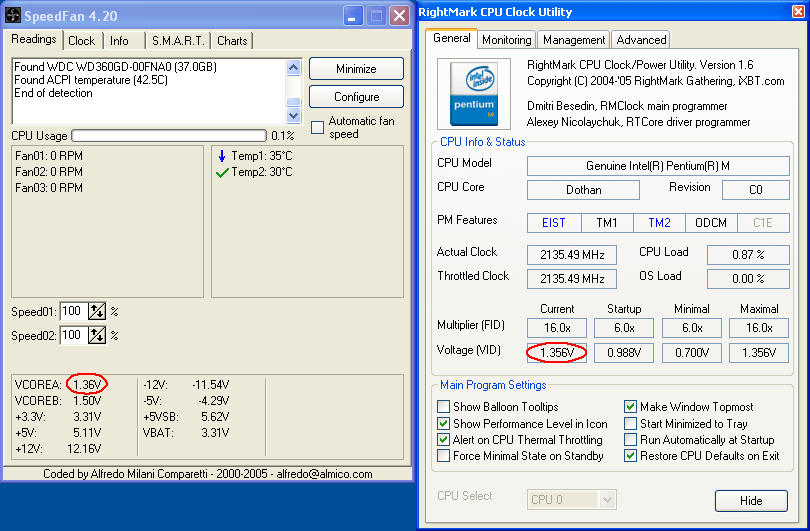Click the C1E power feature cell

[763, 223]
